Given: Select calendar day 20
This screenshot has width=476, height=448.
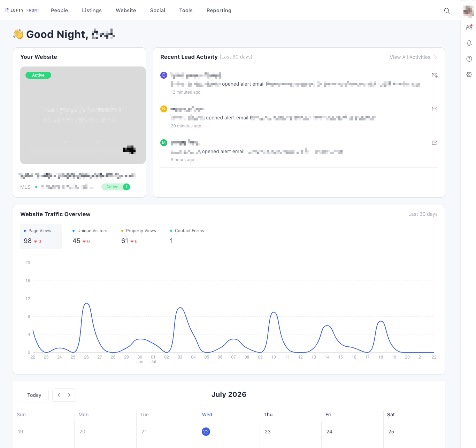Looking at the screenshot, I should pos(82,432).
